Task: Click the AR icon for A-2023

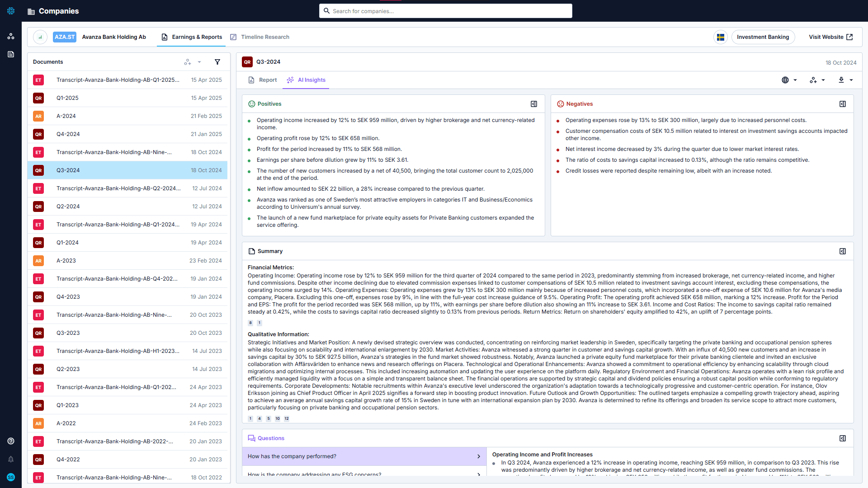Action: [x=38, y=261]
